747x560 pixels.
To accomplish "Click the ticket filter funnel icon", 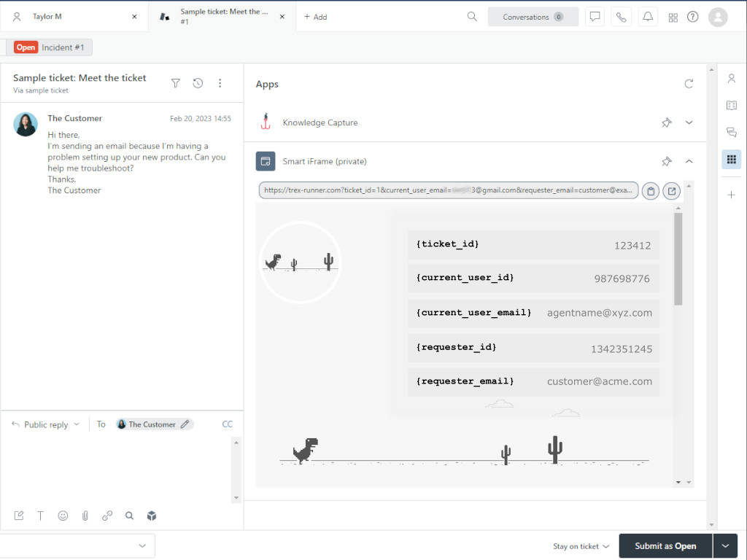I will (x=175, y=84).
